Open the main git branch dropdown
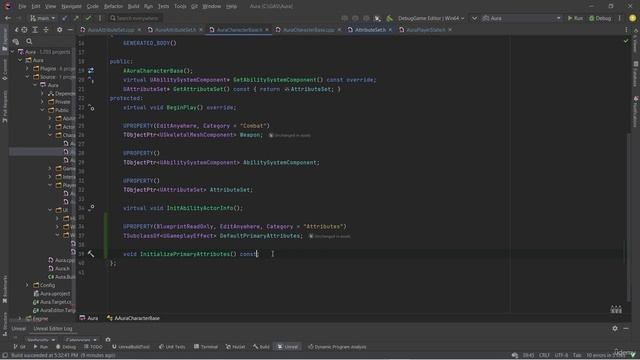 pyautogui.click(x=42, y=18)
